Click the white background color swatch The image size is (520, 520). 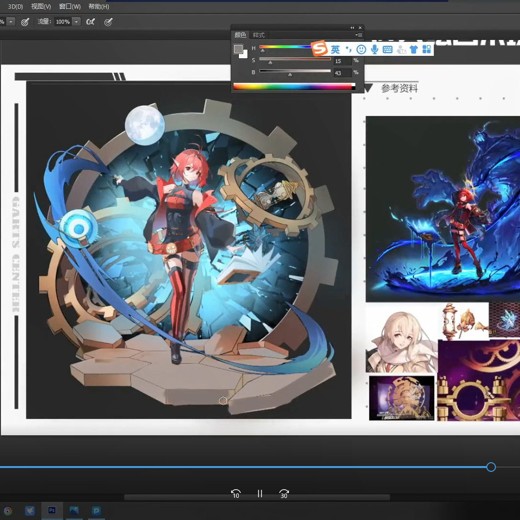point(243,54)
